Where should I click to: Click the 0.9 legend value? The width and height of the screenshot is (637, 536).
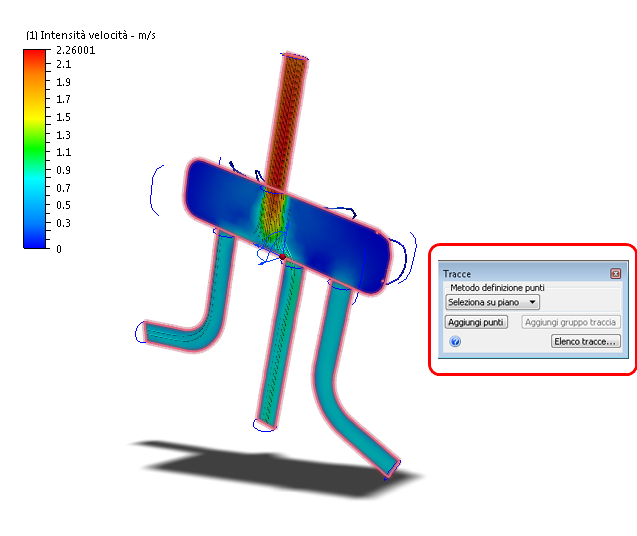click(x=63, y=170)
